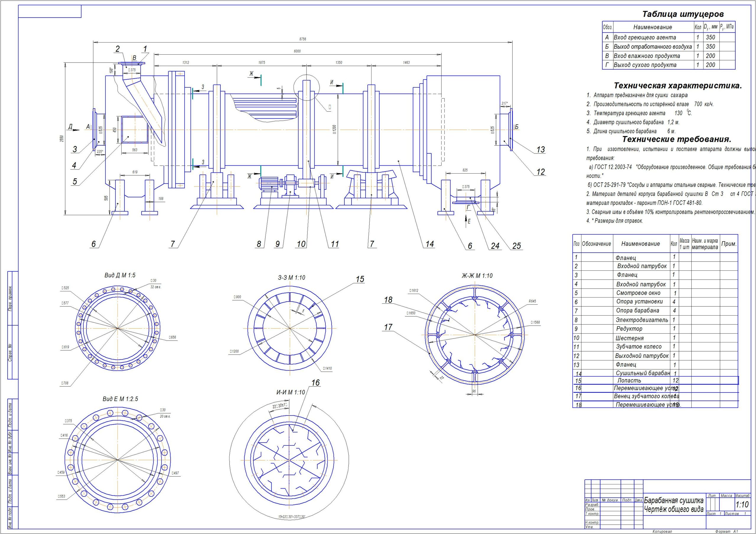756x534 pixels.
Task: Click the 'Технические требования.' heading
Action: point(677,139)
